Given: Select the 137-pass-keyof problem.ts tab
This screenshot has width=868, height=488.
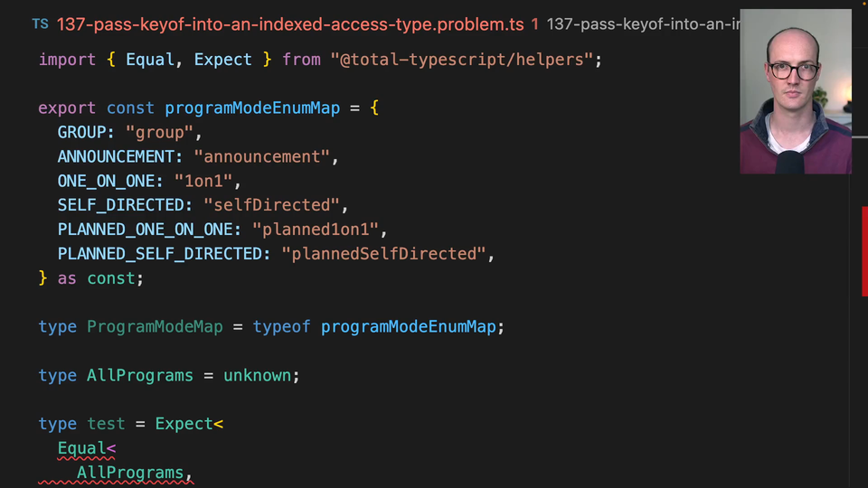Looking at the screenshot, I should point(290,24).
